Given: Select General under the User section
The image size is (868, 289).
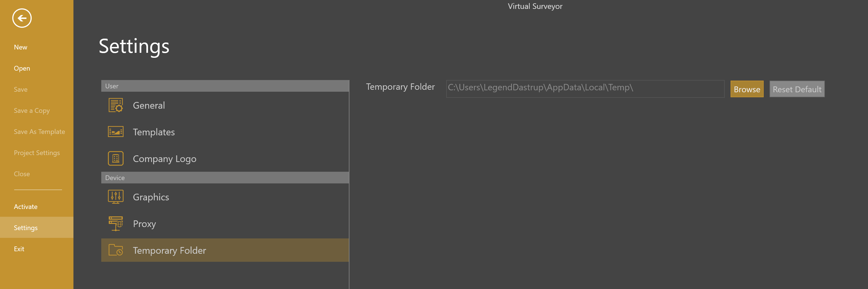Looking at the screenshot, I should (x=149, y=105).
